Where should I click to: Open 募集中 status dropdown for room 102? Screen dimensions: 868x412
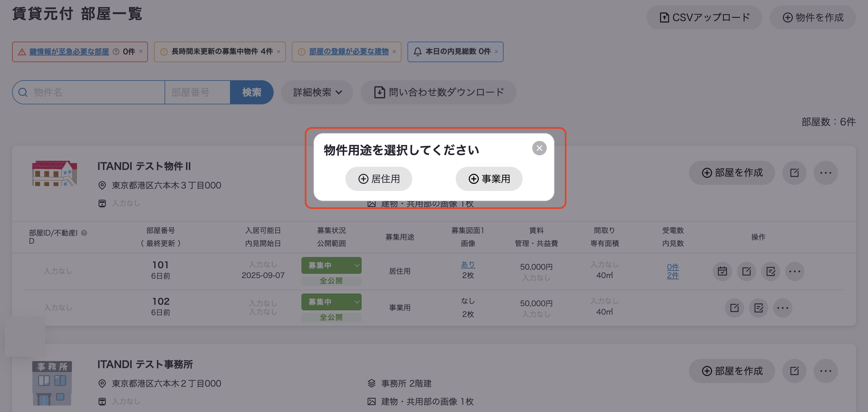[x=331, y=302]
